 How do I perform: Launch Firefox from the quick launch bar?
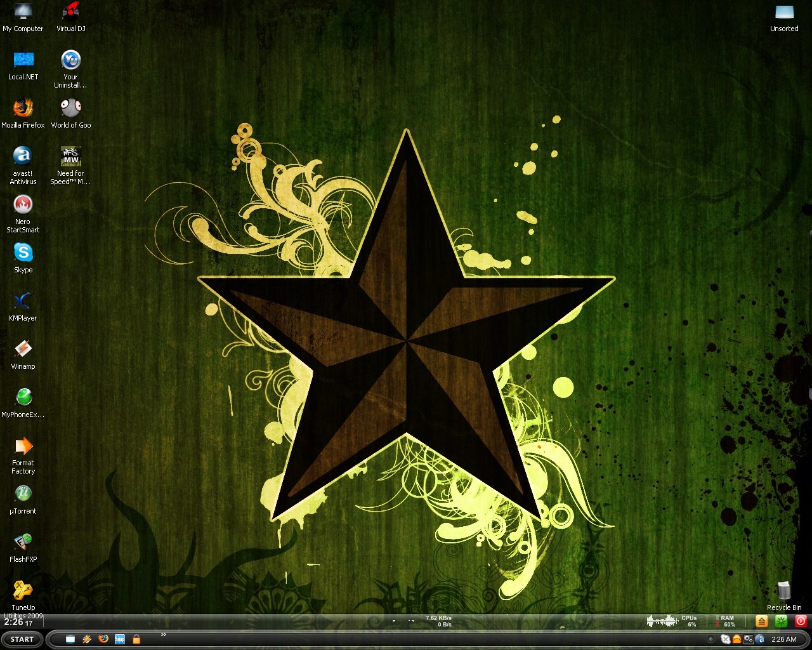pos(103,639)
